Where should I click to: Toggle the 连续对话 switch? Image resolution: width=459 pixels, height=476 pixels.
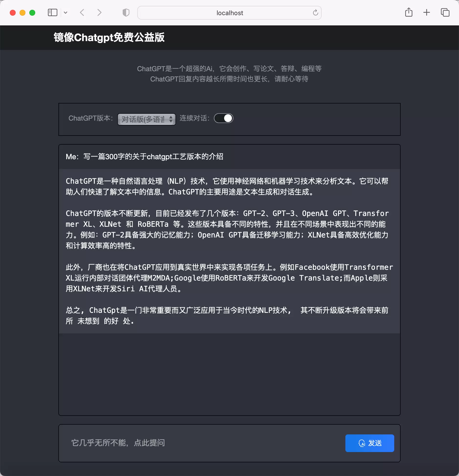click(x=223, y=118)
